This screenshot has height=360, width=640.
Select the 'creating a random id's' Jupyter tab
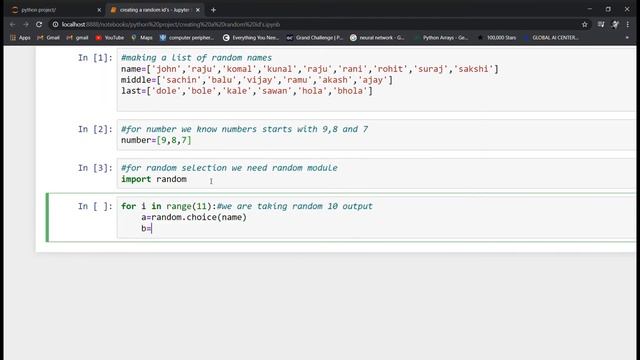tap(155, 10)
